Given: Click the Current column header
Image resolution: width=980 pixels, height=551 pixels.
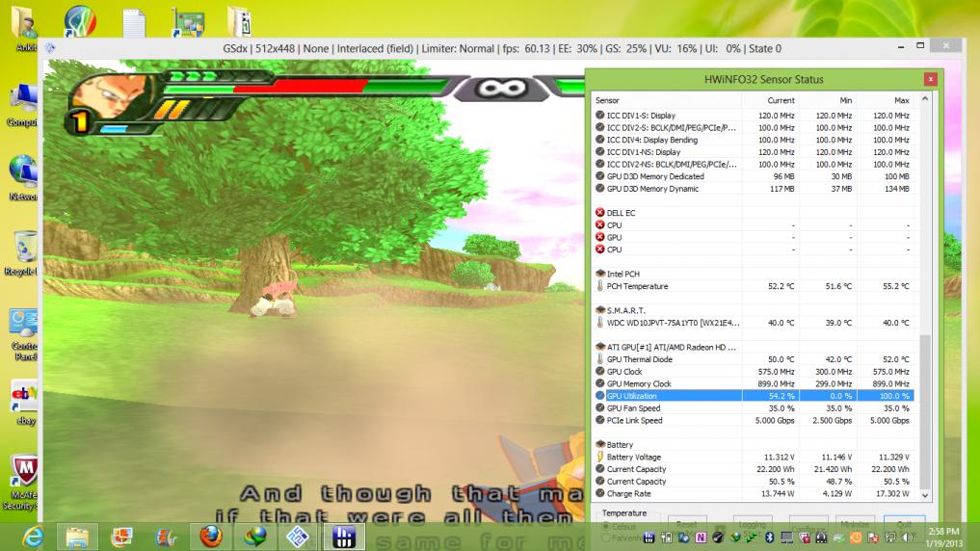Looking at the screenshot, I should (770, 100).
